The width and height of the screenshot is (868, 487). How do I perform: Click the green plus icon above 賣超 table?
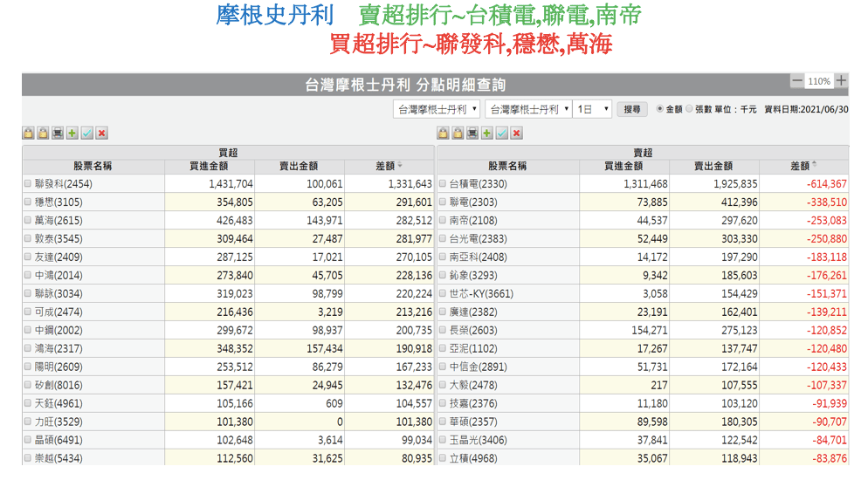pos(487,133)
